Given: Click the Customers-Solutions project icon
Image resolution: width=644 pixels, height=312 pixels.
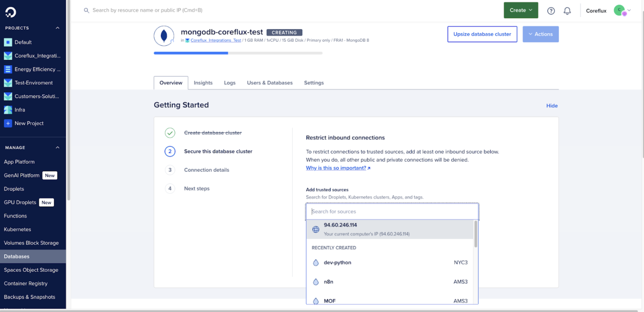Looking at the screenshot, I should (7, 96).
